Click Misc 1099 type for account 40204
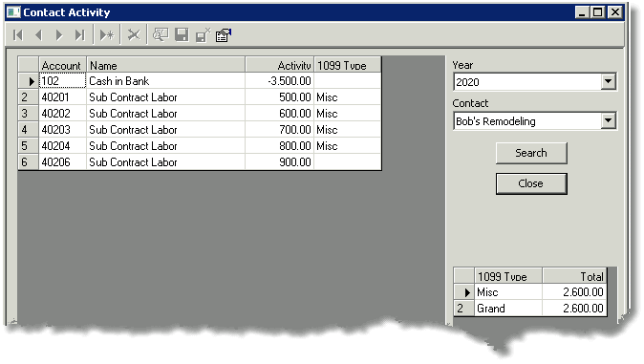The height and width of the screenshot is (364, 644). (x=348, y=146)
